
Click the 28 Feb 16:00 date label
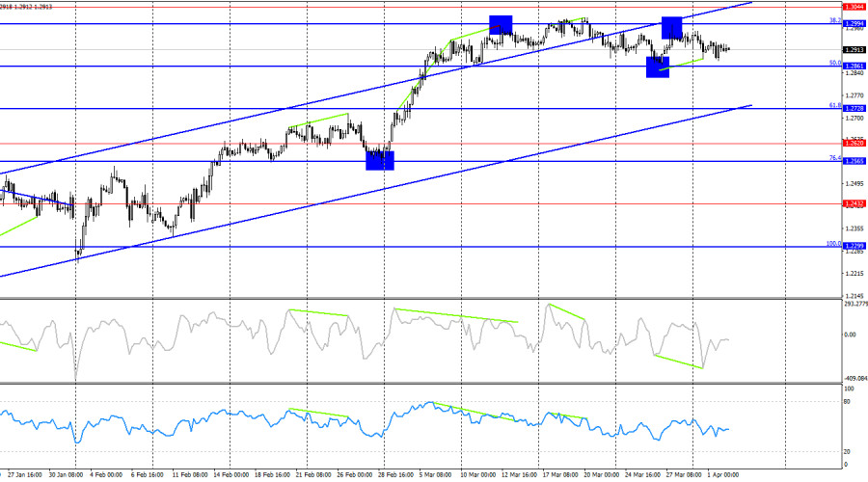tap(395, 475)
